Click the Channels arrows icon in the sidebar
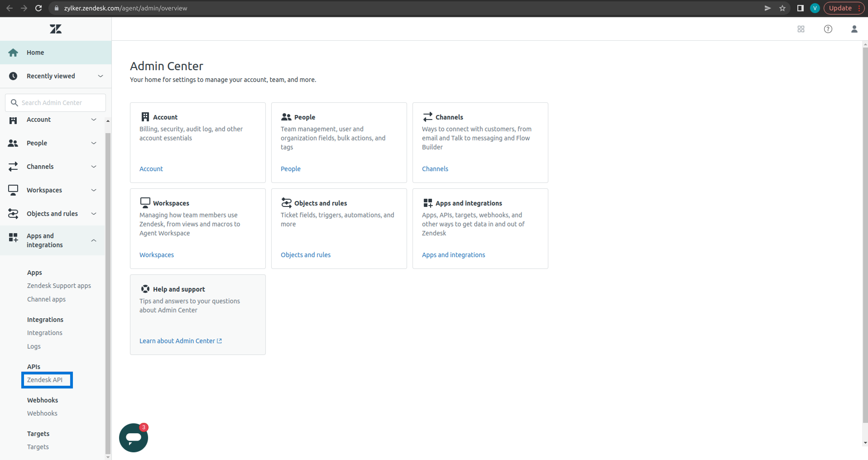Screen dimensions: 868x460 [x=13, y=166]
